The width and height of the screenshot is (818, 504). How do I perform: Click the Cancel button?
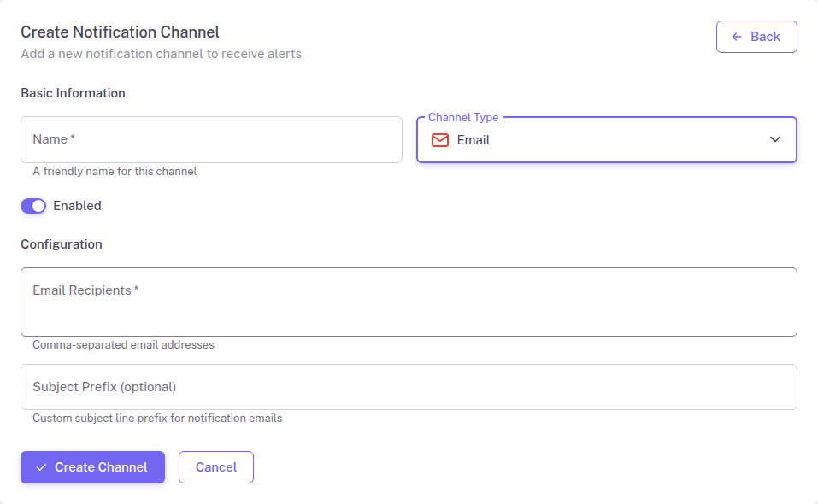[215, 467]
